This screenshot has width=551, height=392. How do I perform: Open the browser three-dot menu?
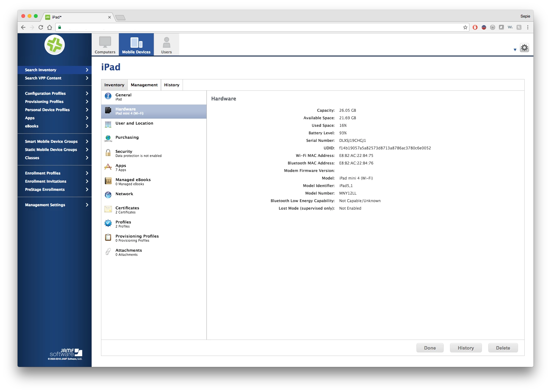click(528, 27)
